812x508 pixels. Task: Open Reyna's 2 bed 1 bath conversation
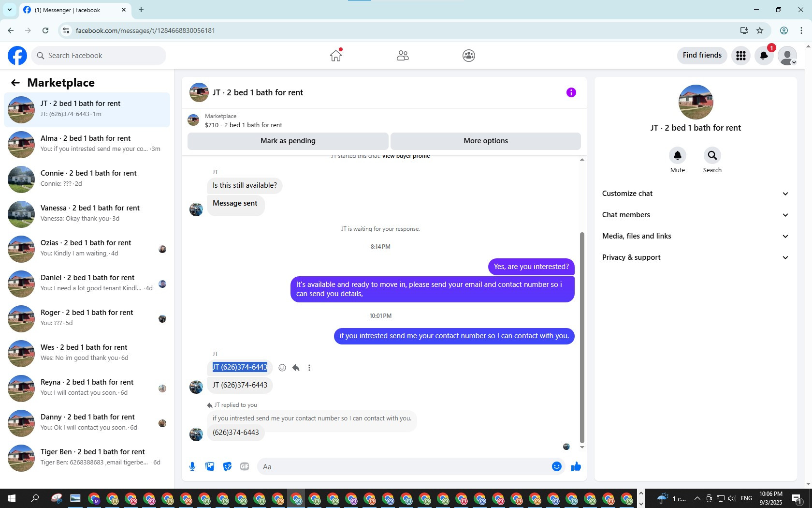87,388
